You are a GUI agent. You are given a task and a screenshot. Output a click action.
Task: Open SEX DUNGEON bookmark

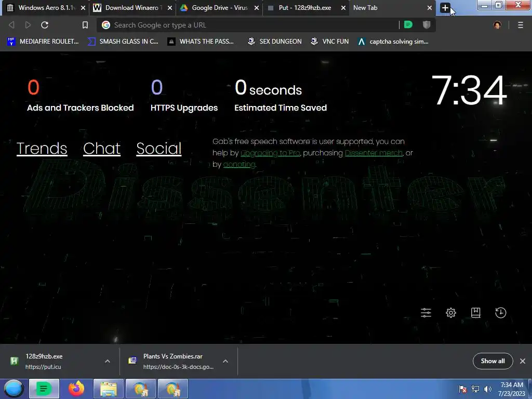274,42
